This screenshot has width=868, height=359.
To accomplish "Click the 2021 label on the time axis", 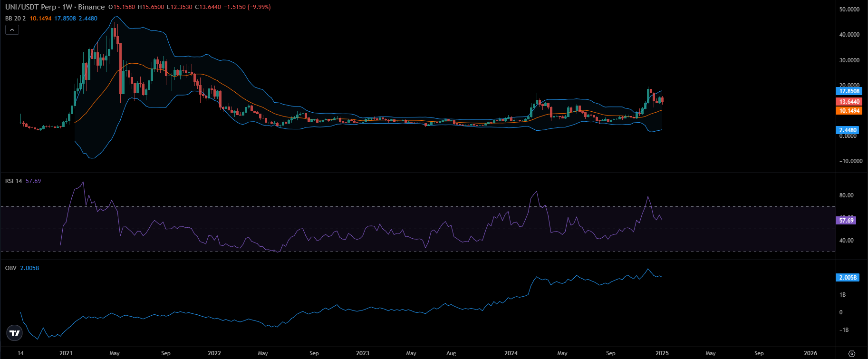I will click(x=66, y=353).
